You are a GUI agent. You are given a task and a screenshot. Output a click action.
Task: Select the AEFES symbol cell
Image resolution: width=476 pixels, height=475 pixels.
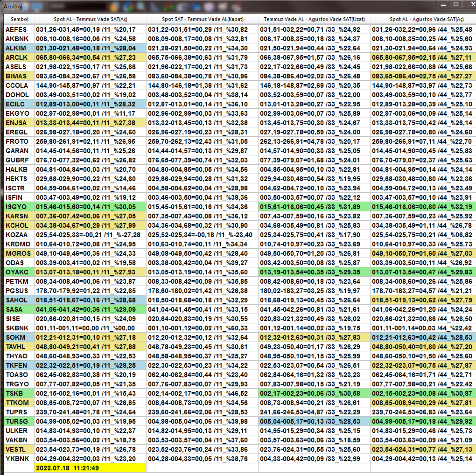coord(19,29)
